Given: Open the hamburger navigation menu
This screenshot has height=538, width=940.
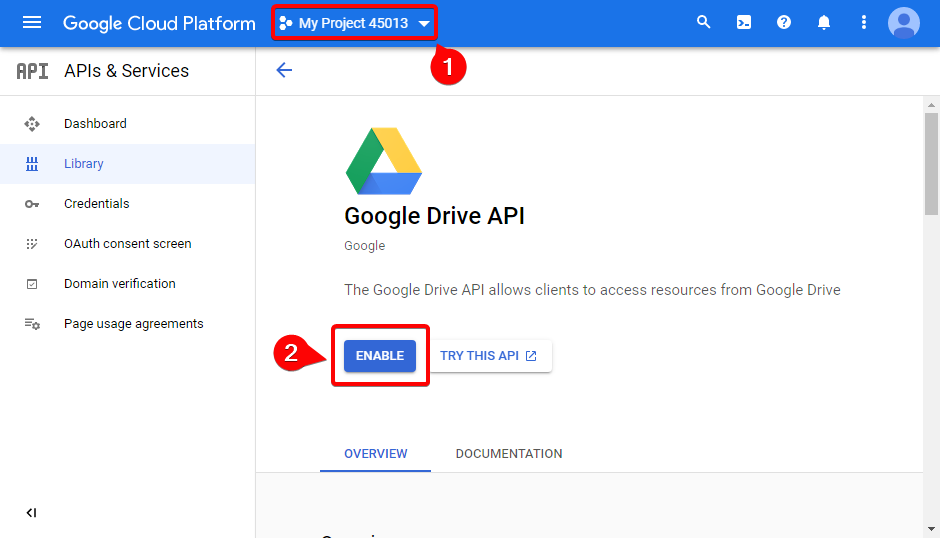Looking at the screenshot, I should (32, 23).
